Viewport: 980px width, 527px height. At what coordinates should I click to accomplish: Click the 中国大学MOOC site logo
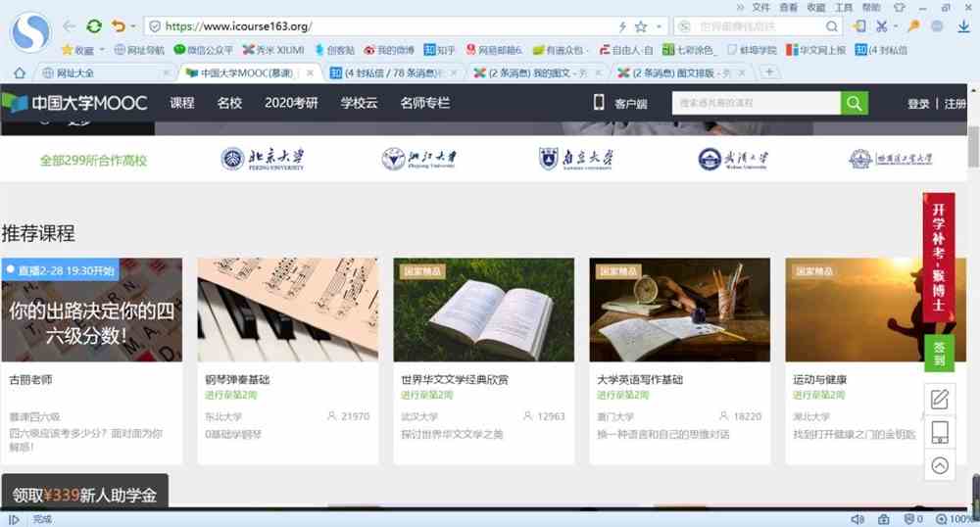74,103
